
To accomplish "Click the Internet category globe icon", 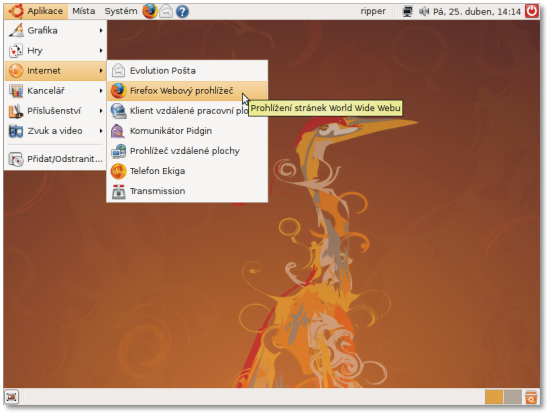I will click(x=16, y=71).
